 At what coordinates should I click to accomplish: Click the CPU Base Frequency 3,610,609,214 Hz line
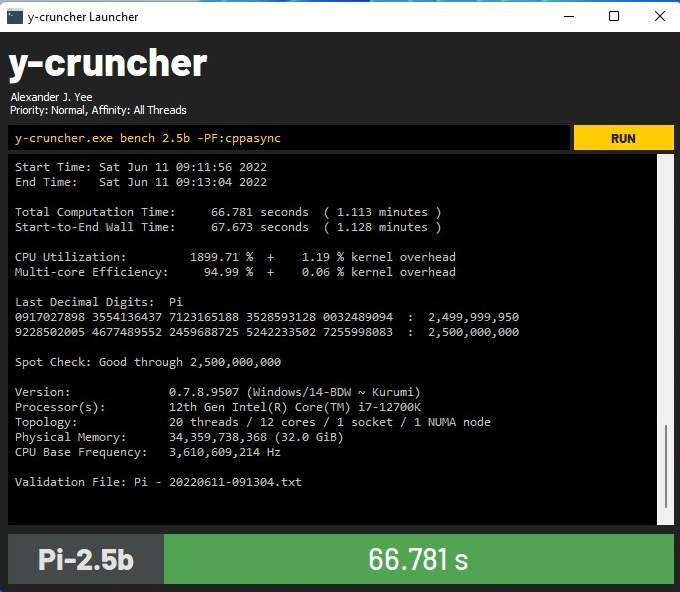click(148, 452)
